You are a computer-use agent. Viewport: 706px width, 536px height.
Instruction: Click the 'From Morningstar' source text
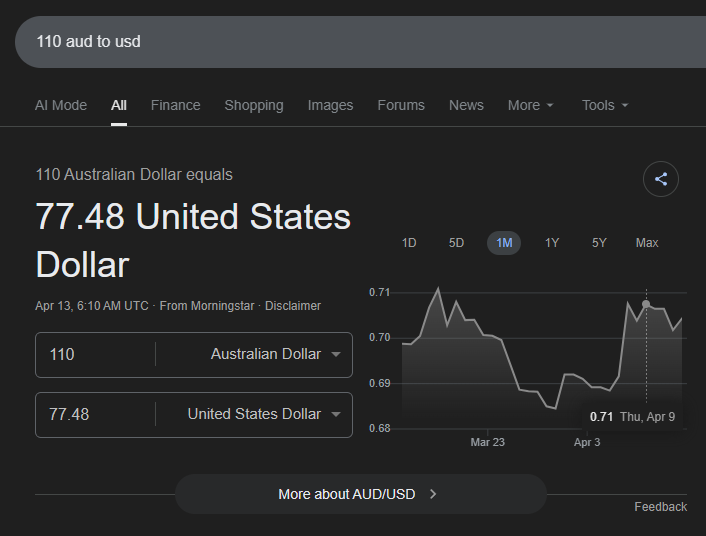[x=207, y=306]
